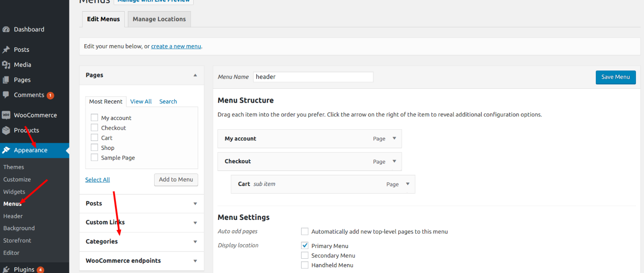Click the Posts pushpin icon
Screen dimensions: 644x273
[6, 50]
